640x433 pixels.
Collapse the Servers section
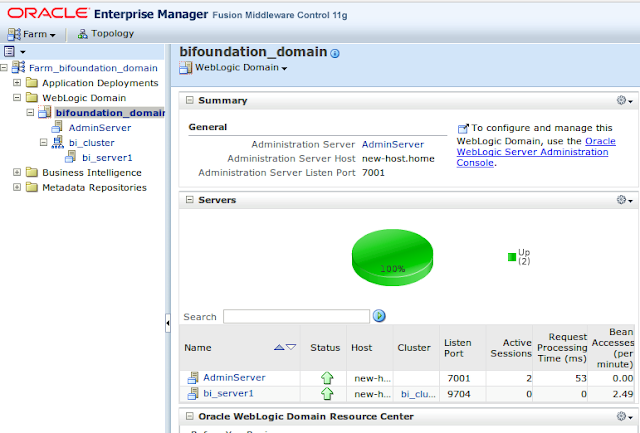[189, 200]
